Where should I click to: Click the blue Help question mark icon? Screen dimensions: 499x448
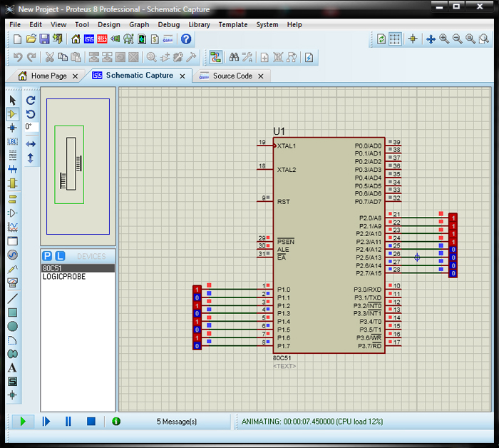click(186, 39)
